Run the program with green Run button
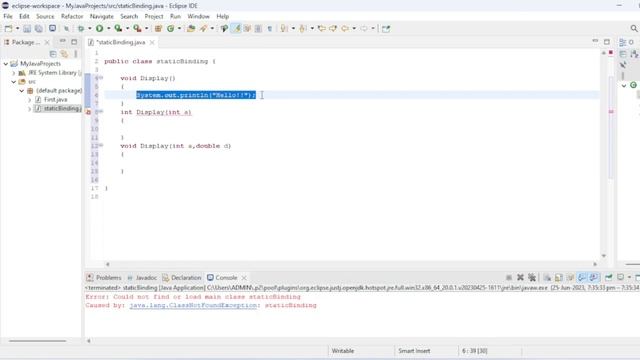640x360 pixels. point(99,28)
